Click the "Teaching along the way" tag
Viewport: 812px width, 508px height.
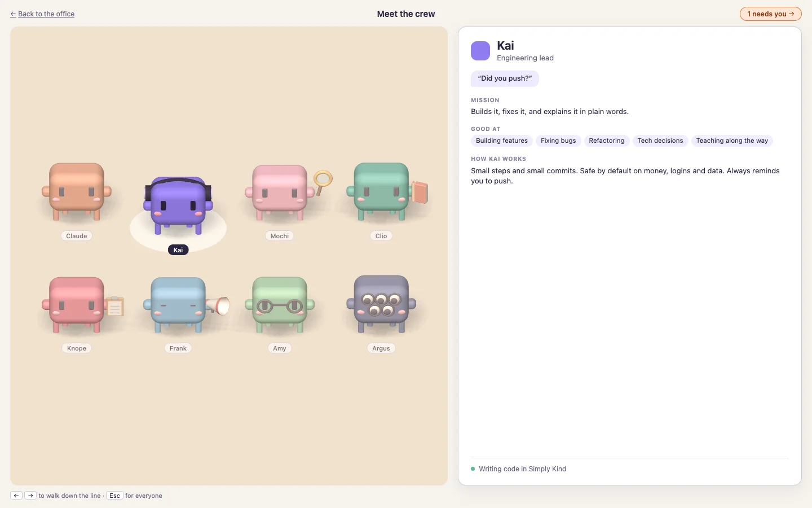click(x=732, y=141)
